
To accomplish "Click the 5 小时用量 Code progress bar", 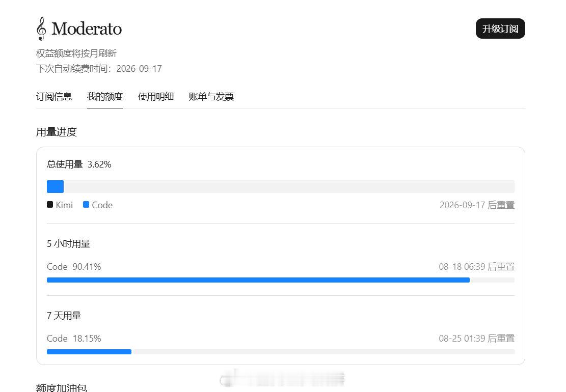I will tap(281, 280).
